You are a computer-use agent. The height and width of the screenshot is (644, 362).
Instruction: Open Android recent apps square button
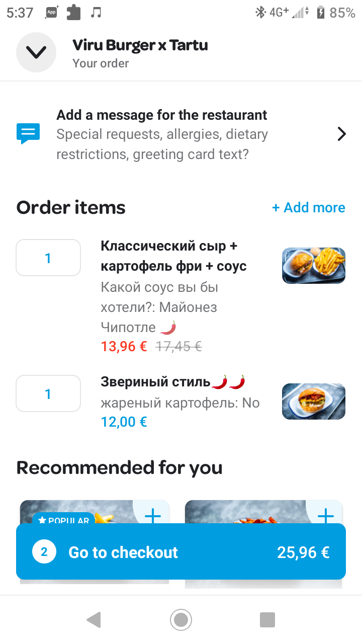tap(267, 619)
